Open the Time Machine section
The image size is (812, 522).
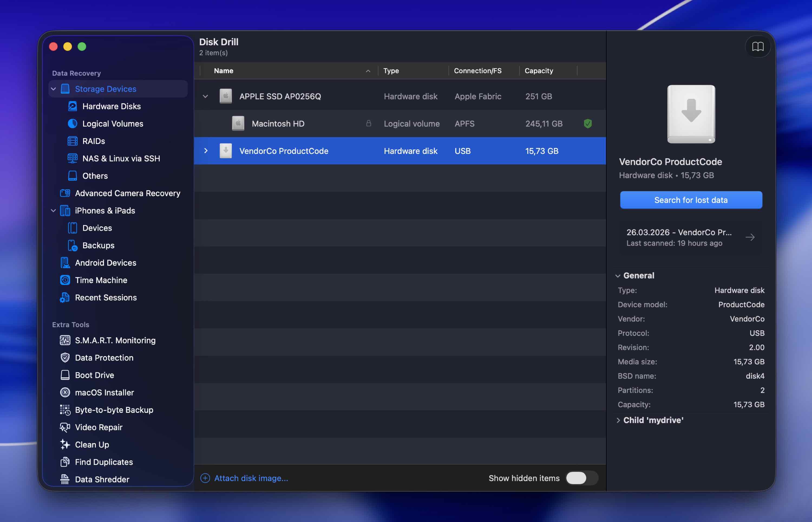tap(118, 280)
